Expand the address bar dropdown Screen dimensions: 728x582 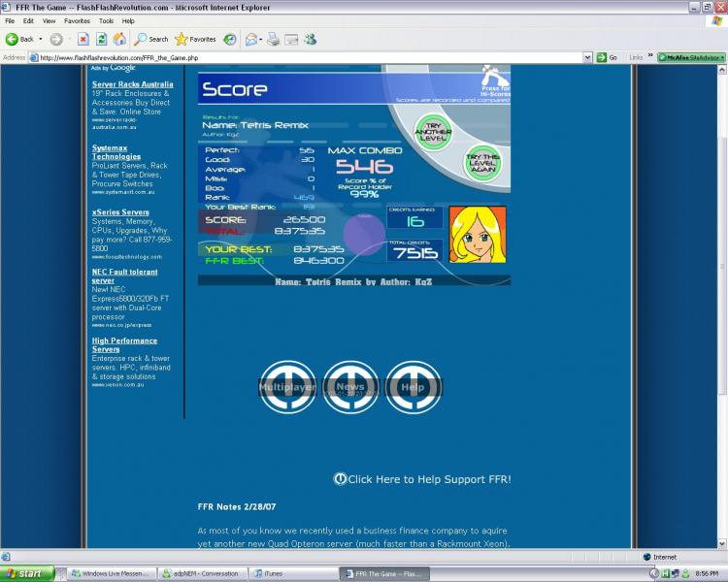tap(587, 57)
